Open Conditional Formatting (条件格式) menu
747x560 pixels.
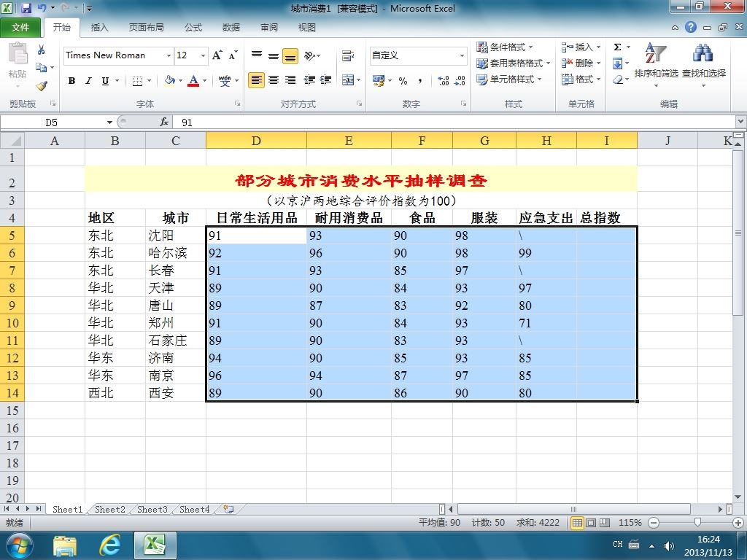(505, 47)
